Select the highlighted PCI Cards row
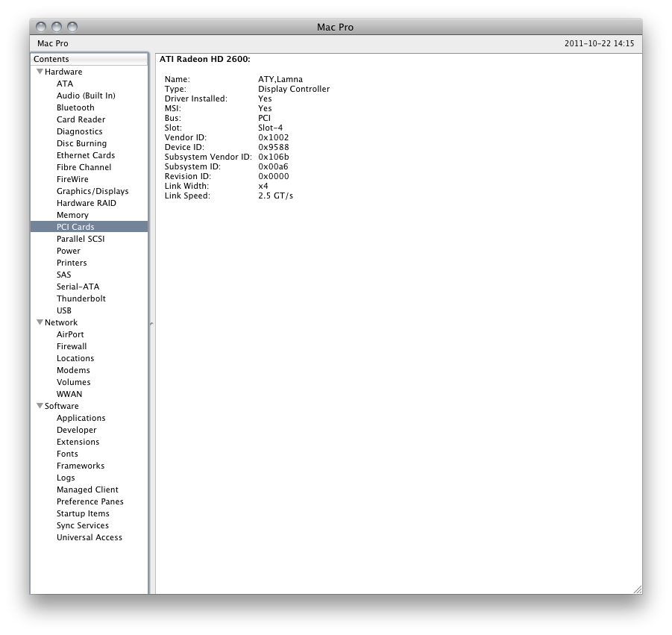Screen dimensions: 672x635 pyautogui.click(x=90, y=227)
